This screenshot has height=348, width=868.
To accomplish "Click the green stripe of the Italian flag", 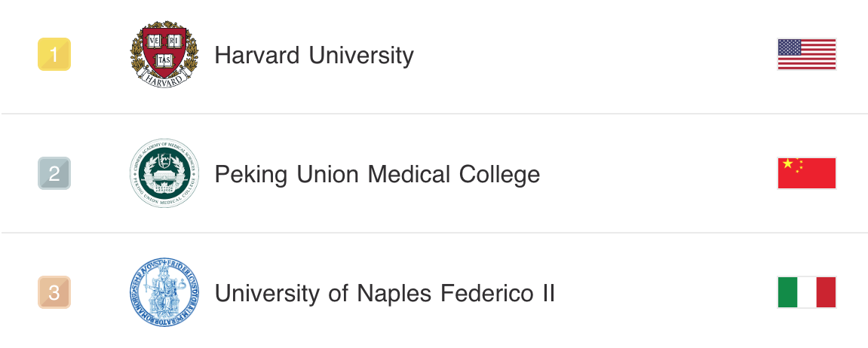I will (x=788, y=292).
